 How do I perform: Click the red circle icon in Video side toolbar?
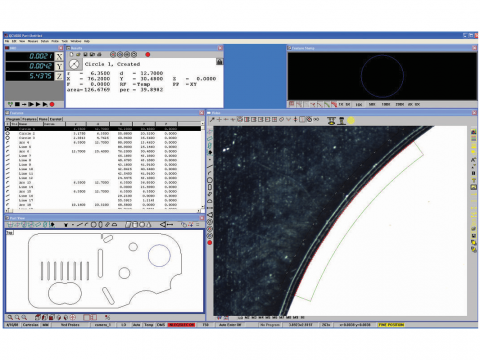point(210,243)
